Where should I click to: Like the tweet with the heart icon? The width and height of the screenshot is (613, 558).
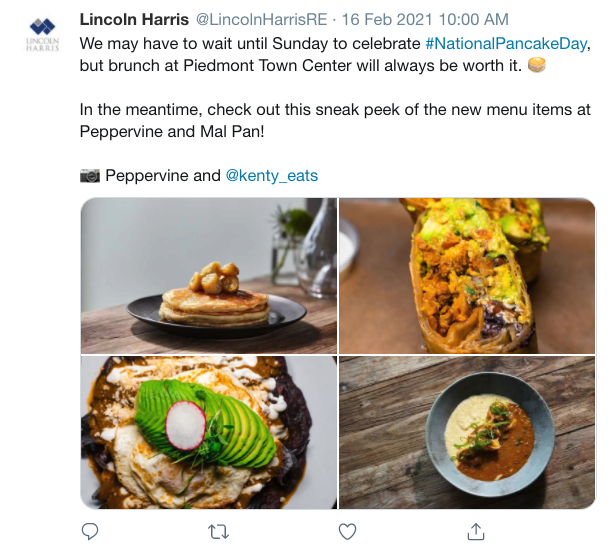click(x=348, y=531)
